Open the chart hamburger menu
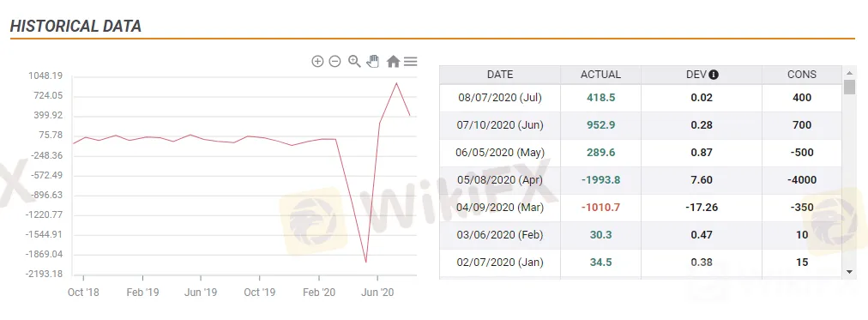The height and width of the screenshot is (320, 868). point(410,62)
